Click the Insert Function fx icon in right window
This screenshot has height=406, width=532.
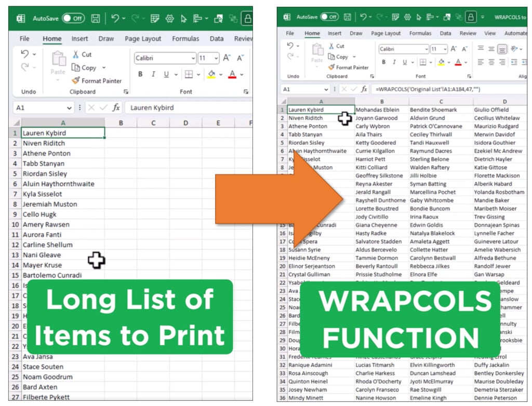pos(364,89)
